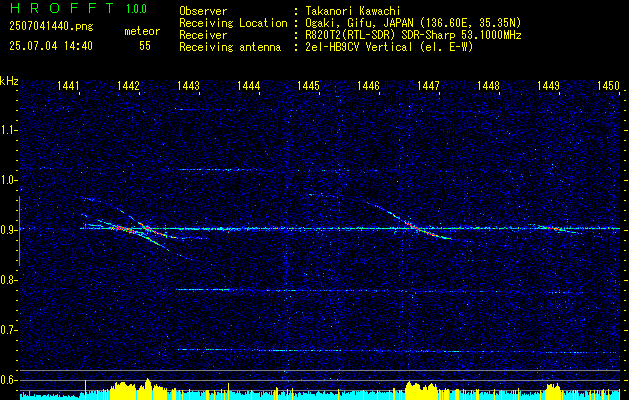Screen dimensions: 629x400
Task: Select the receiver text R820T2(RTL-SDR) SDR-Sharp 53.1000MHz
Action: point(413,35)
